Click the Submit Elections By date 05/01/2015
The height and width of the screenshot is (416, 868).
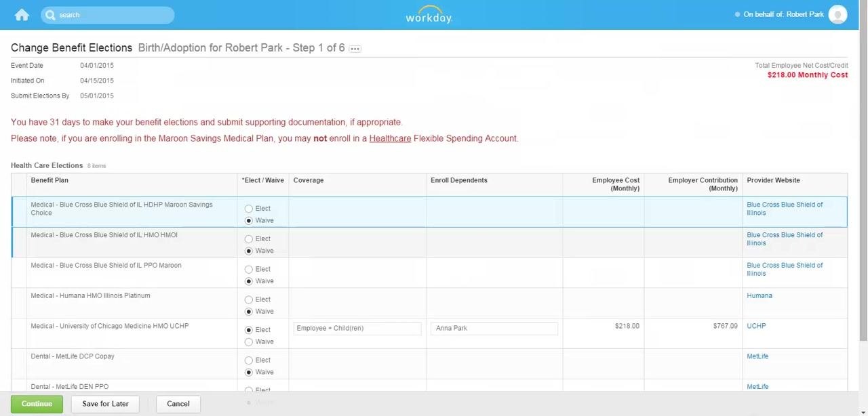pyautogui.click(x=97, y=96)
